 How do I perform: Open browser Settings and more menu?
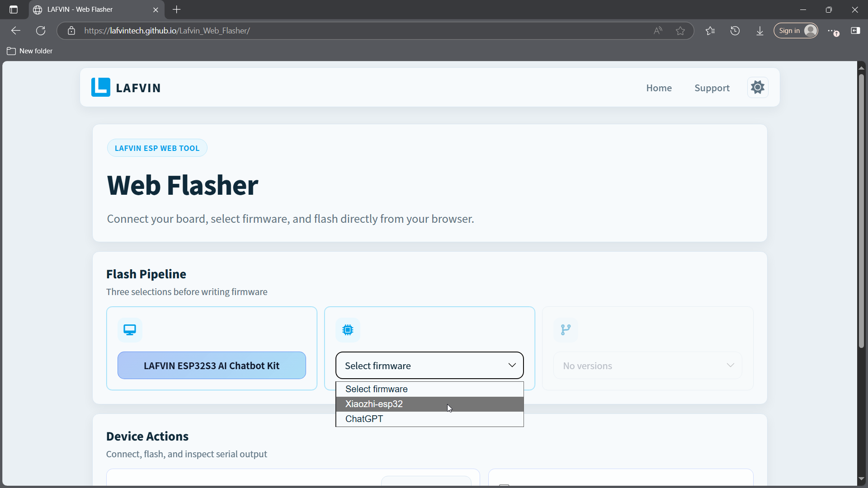[x=833, y=31]
